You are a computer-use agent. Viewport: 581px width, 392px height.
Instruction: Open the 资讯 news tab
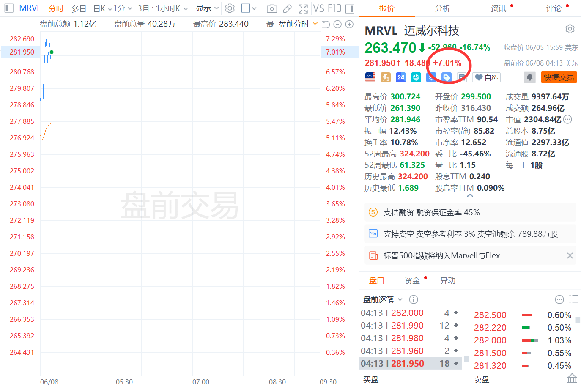499,8
